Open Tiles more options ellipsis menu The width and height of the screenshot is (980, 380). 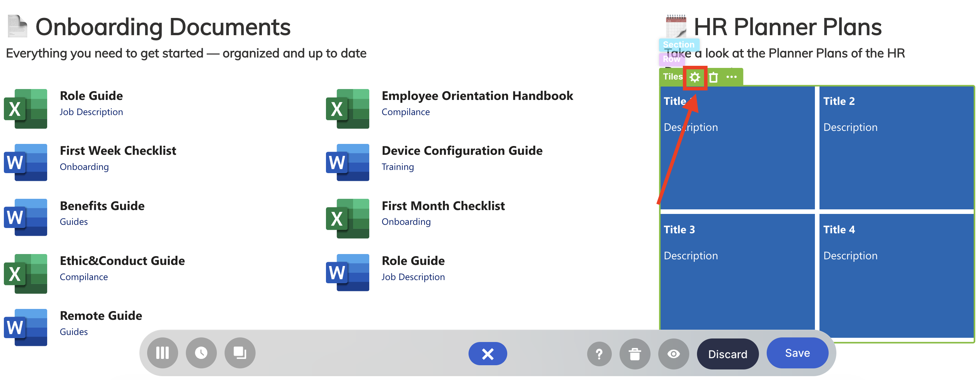(x=731, y=77)
